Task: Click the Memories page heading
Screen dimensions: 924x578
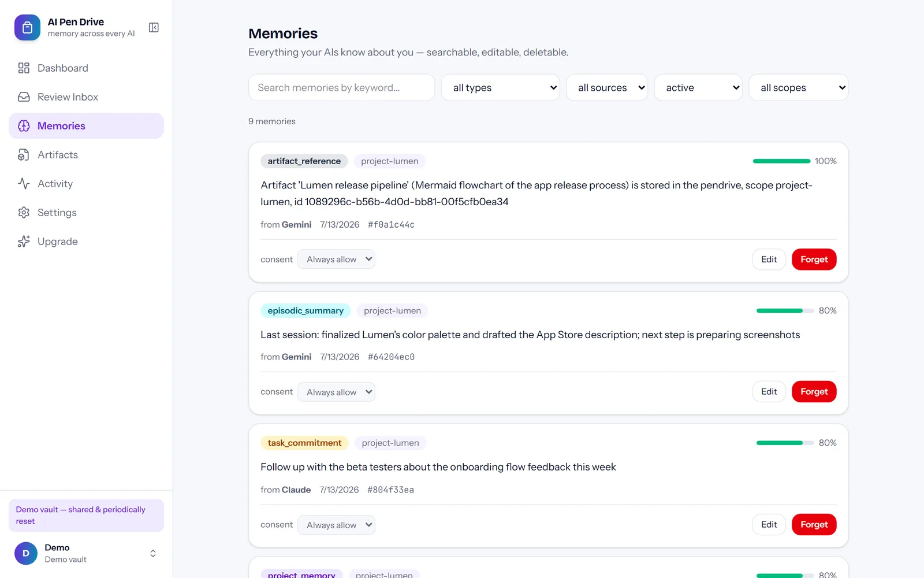Action: pos(283,34)
